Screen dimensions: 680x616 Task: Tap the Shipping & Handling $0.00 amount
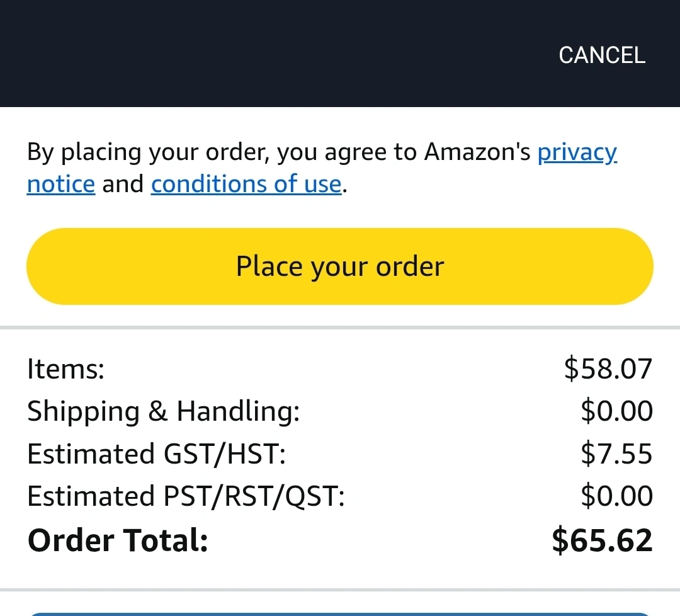(x=616, y=411)
